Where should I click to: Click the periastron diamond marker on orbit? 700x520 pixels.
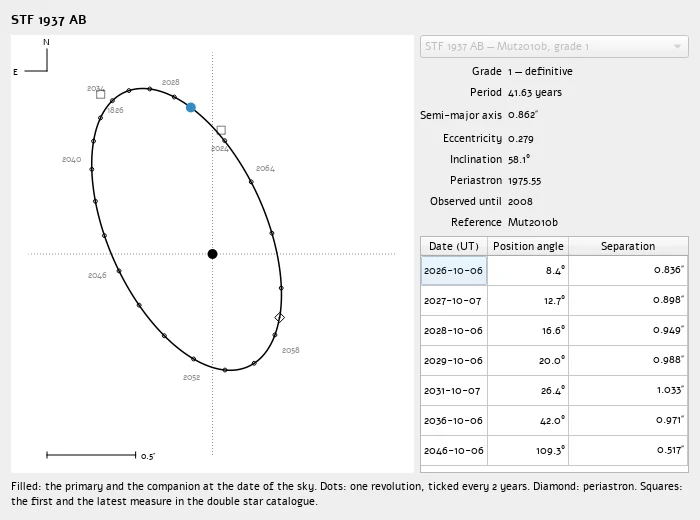click(x=279, y=318)
